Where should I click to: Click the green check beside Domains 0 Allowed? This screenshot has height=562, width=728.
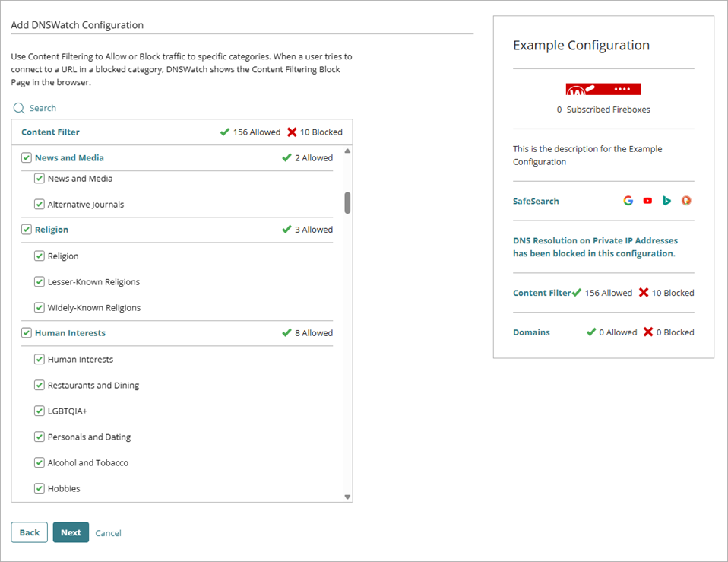[591, 332]
